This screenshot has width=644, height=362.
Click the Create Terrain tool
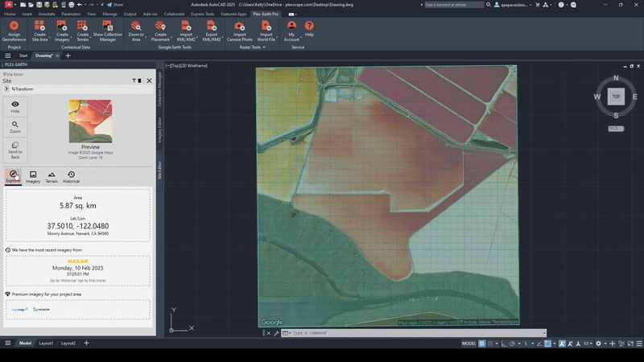pyautogui.click(x=82, y=31)
